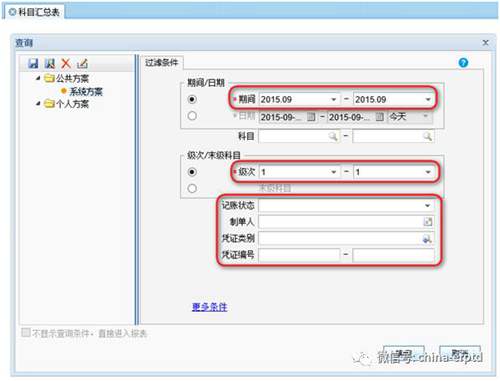This screenshot has width=500, height=381.
Task: Click lookup icon in 制单人 field
Action: tap(427, 222)
